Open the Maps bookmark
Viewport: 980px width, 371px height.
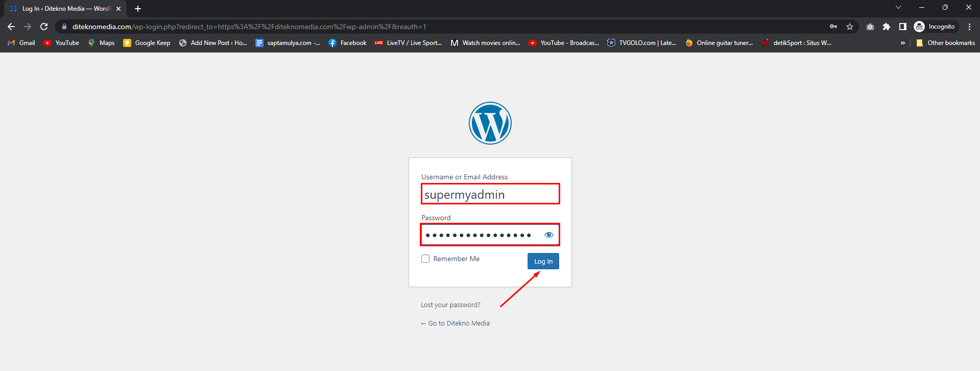[101, 43]
